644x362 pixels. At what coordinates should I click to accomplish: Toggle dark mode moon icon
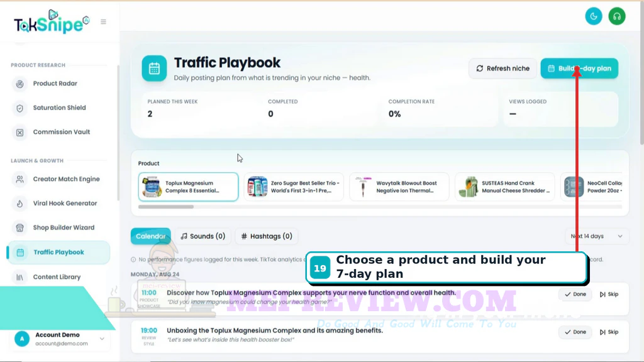594,16
